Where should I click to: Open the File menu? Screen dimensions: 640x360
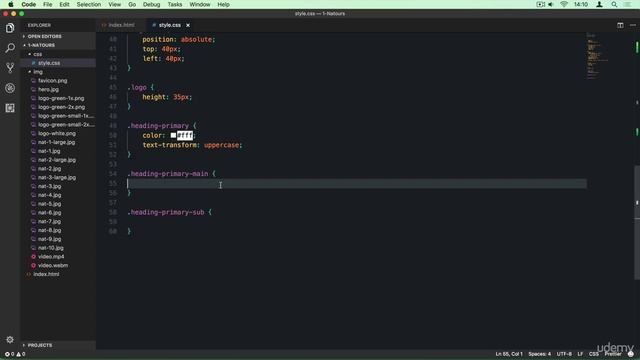(47, 4)
